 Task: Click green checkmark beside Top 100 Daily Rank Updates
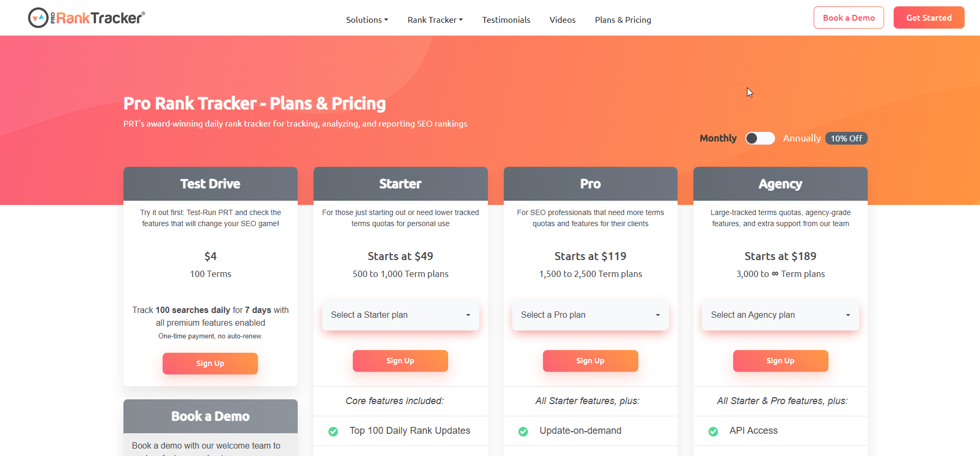[x=333, y=431]
